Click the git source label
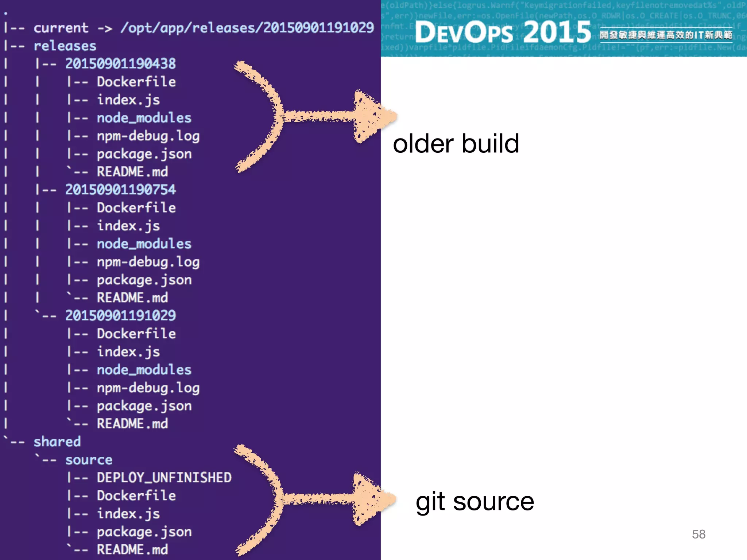 point(475,502)
